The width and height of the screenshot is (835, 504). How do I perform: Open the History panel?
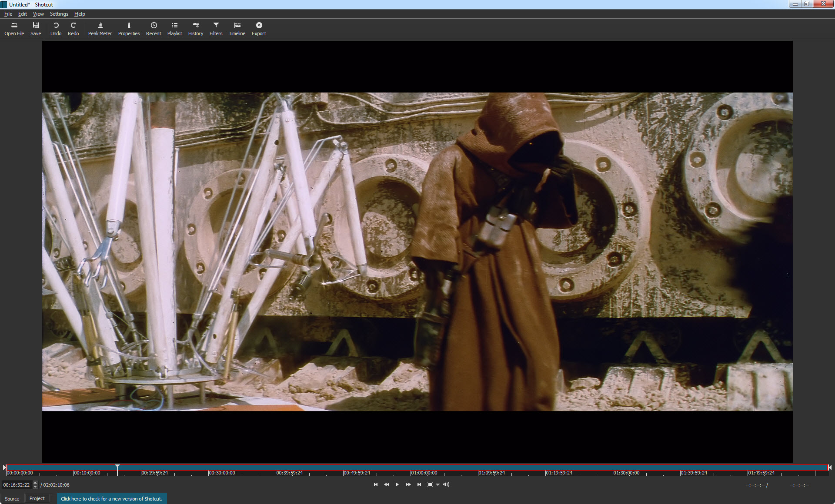point(196,29)
